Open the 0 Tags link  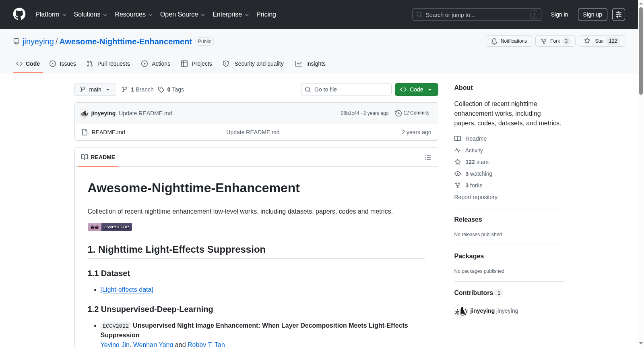171,89
